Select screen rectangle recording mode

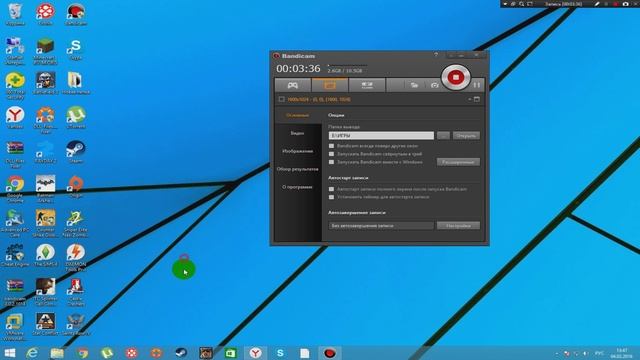pos(330,85)
